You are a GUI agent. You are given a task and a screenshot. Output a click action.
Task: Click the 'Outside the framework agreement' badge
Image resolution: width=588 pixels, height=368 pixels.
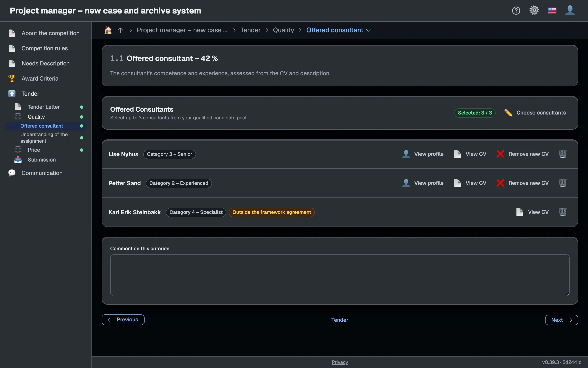tap(272, 212)
